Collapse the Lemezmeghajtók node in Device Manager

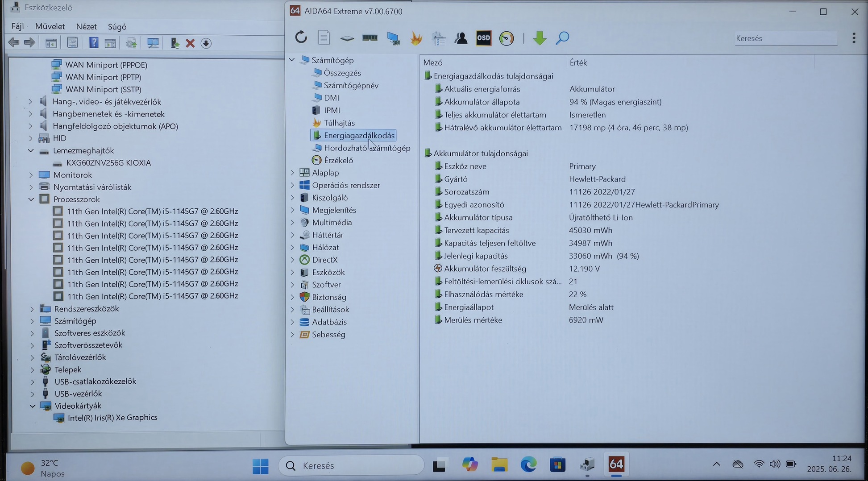pos(31,151)
